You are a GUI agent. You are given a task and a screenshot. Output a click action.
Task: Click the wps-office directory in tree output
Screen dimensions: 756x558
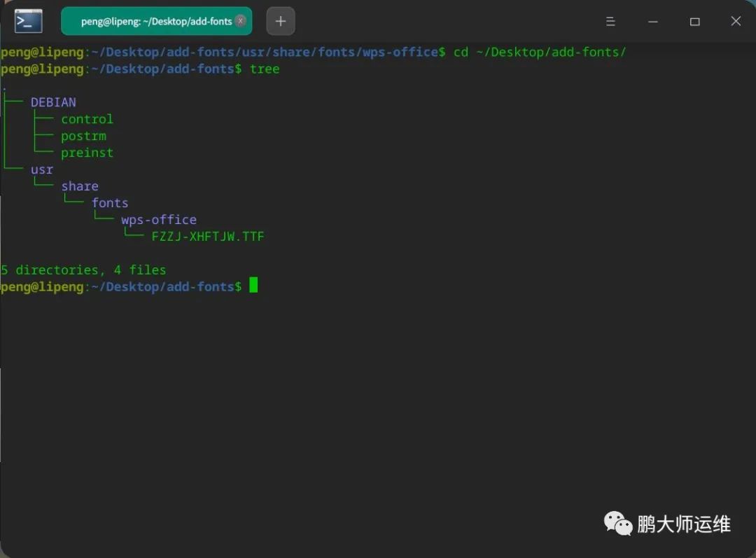pos(159,220)
